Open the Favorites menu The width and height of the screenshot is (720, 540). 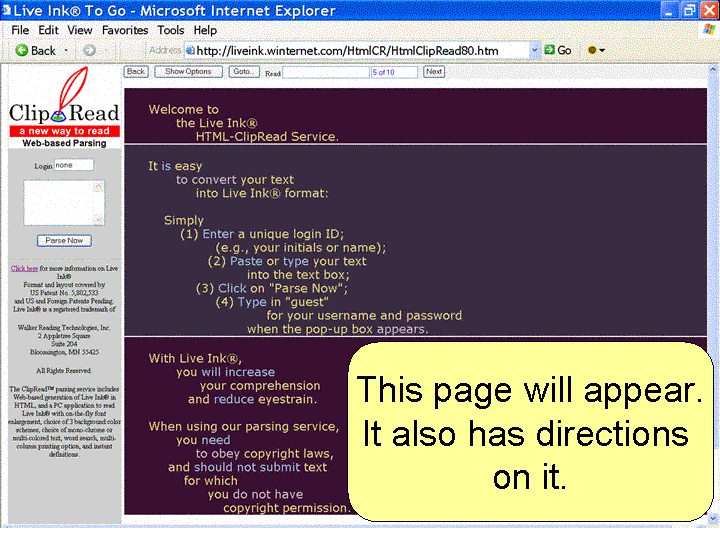(x=125, y=30)
